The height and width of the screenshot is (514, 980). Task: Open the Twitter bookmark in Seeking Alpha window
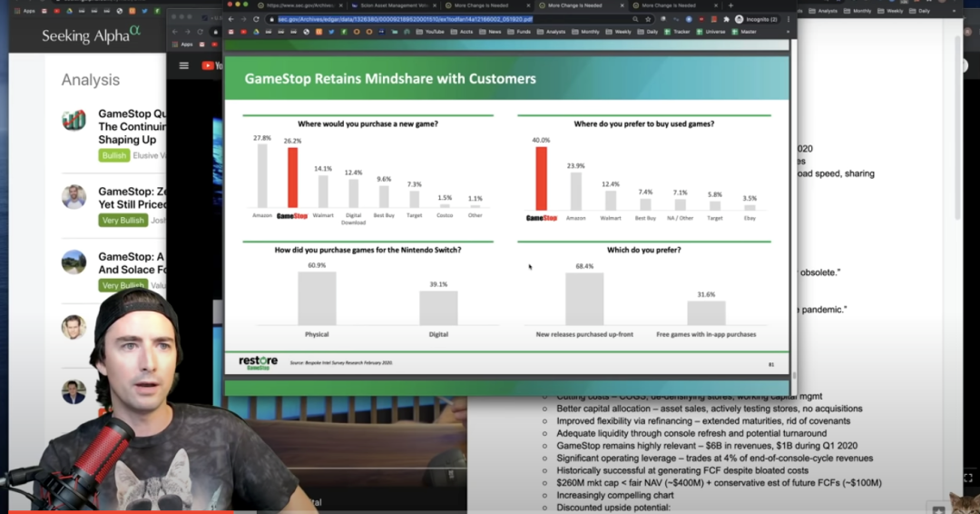tap(144, 11)
